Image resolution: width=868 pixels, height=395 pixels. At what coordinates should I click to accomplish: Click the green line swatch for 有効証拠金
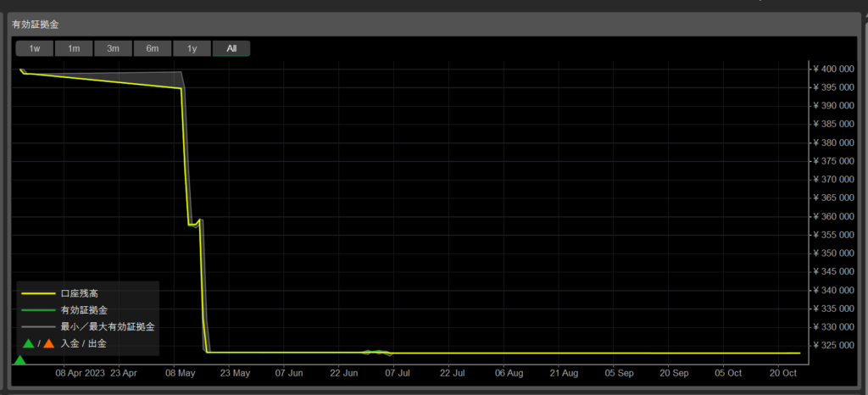click(38, 310)
